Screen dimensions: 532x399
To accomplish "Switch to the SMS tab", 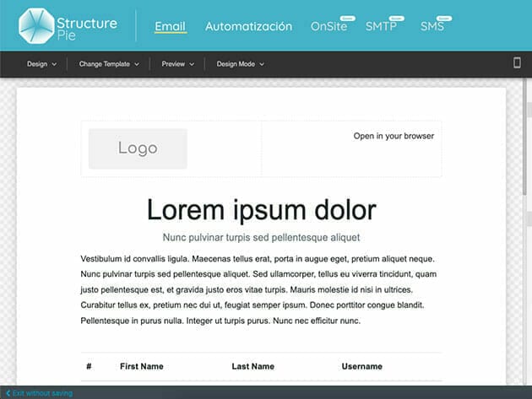I will (x=434, y=26).
